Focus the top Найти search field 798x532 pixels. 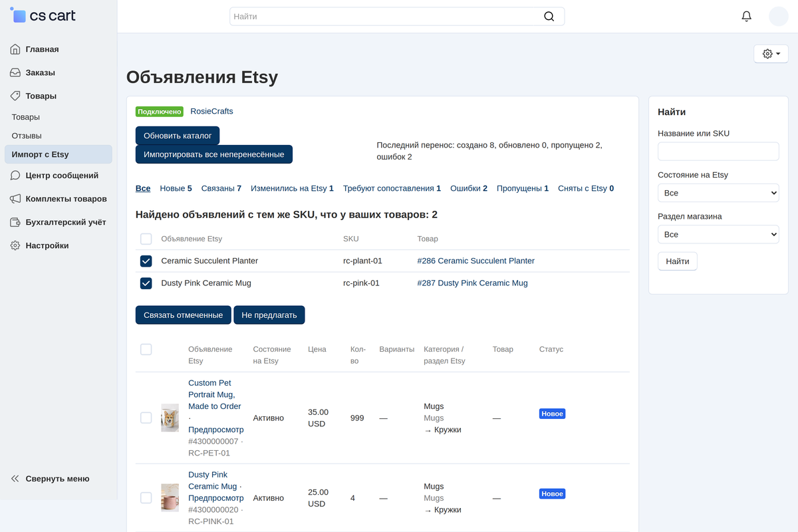397,17
